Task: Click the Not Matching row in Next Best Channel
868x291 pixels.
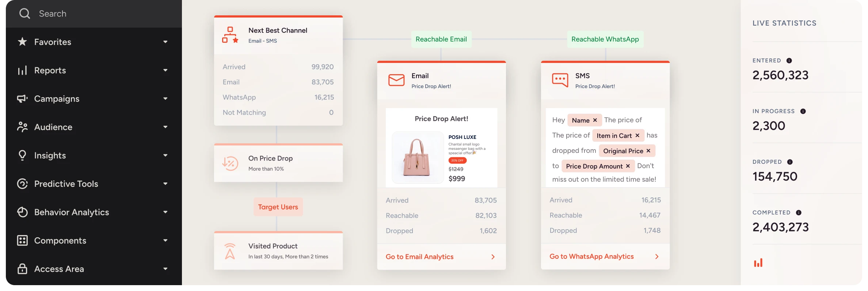Action: pyautogui.click(x=278, y=113)
